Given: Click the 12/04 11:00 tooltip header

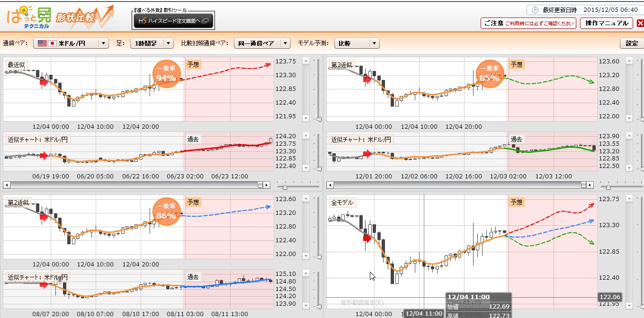Looking at the screenshot, I should coord(479,297).
